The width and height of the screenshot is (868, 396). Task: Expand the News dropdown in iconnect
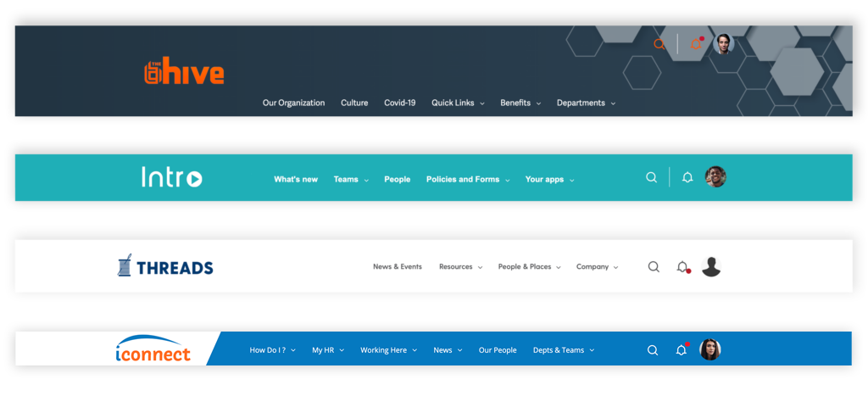[x=448, y=350]
